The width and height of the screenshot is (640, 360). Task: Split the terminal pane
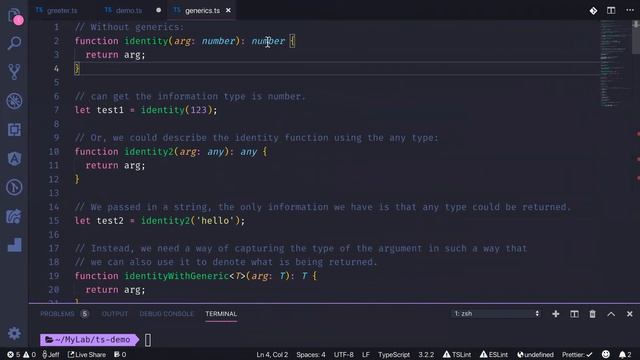tap(574, 314)
